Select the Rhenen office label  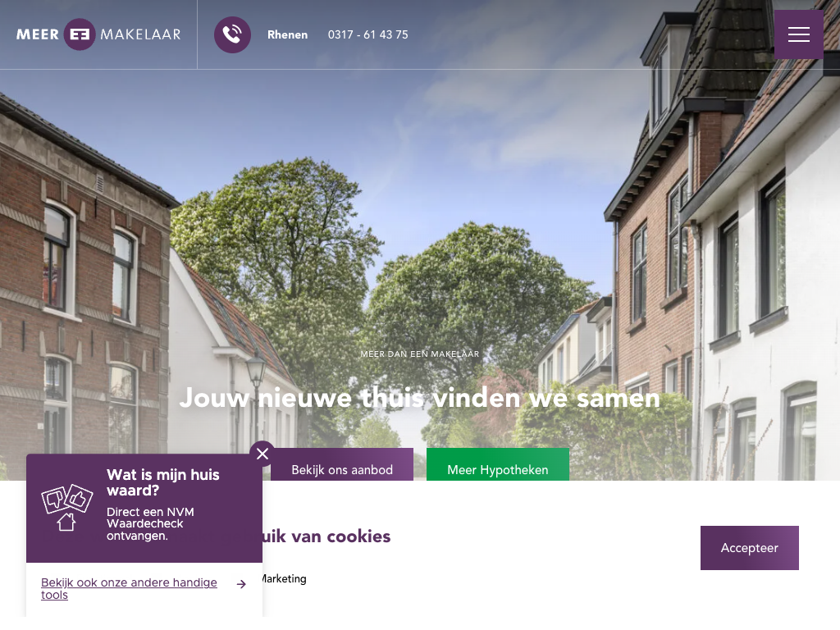coord(288,34)
